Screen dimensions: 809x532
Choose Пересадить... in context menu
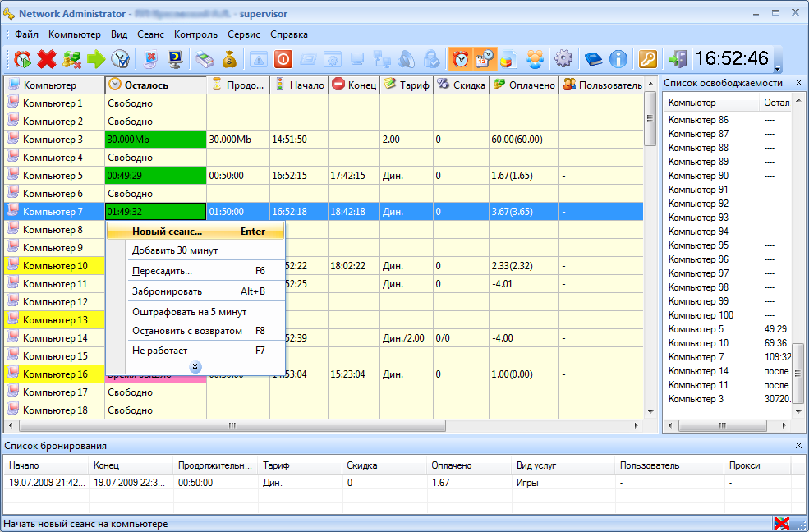coord(195,271)
